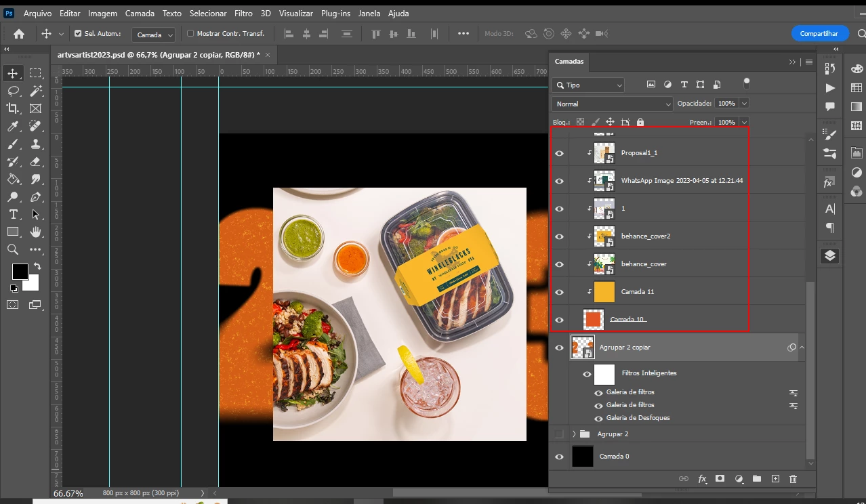
Task: Create a new group with folder icon
Action: tap(757, 479)
